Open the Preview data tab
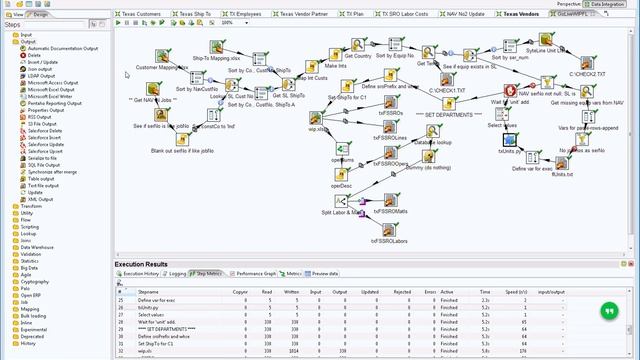 [x=322, y=273]
